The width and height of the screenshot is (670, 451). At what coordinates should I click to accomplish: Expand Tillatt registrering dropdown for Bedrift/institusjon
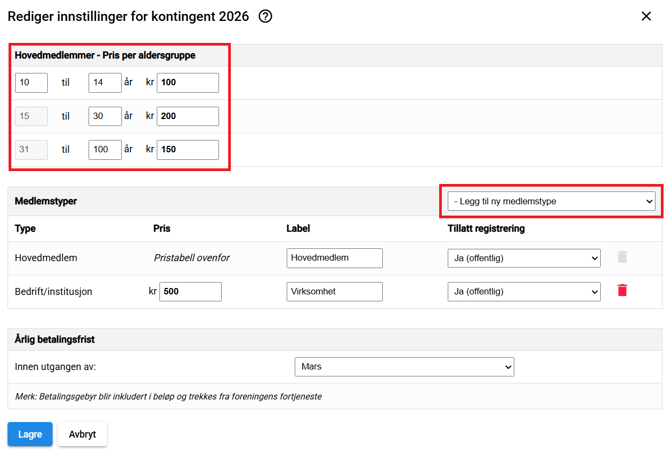[523, 292]
